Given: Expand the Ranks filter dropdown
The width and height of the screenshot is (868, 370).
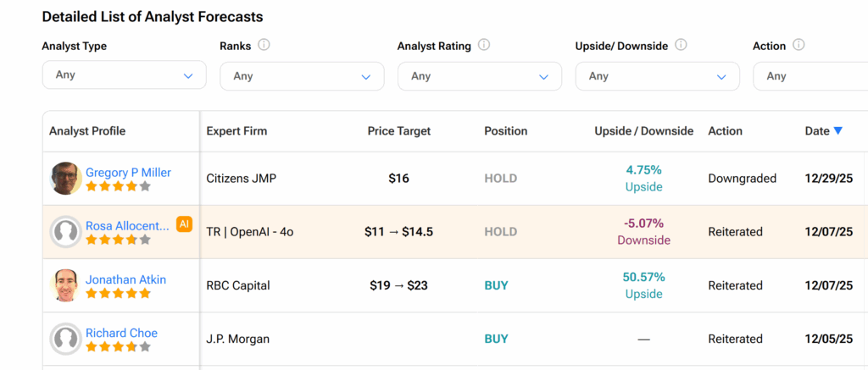Looking at the screenshot, I should 302,76.
